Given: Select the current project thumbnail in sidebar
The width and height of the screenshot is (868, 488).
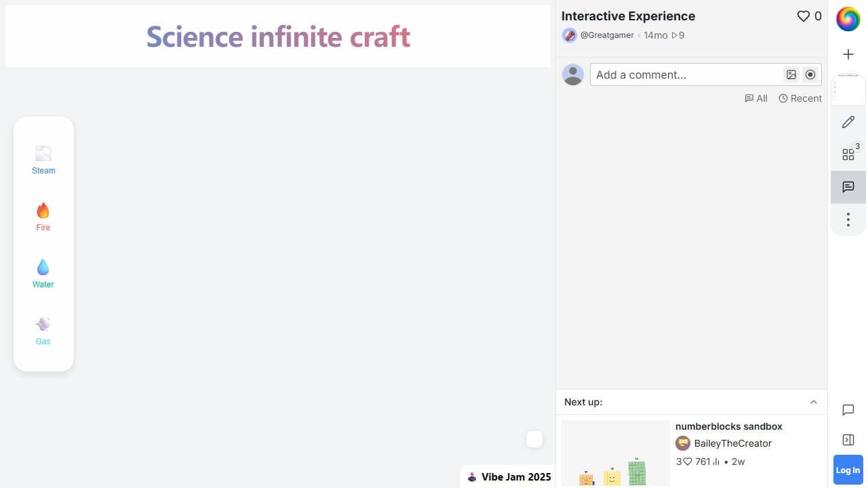Looking at the screenshot, I should point(848,89).
